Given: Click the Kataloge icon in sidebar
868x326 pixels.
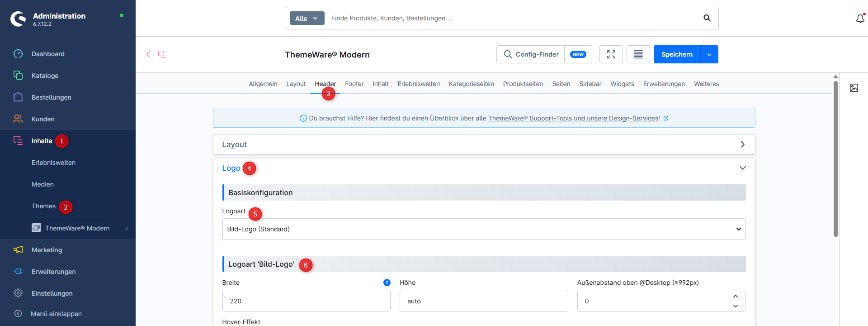Looking at the screenshot, I should pyautogui.click(x=18, y=76).
